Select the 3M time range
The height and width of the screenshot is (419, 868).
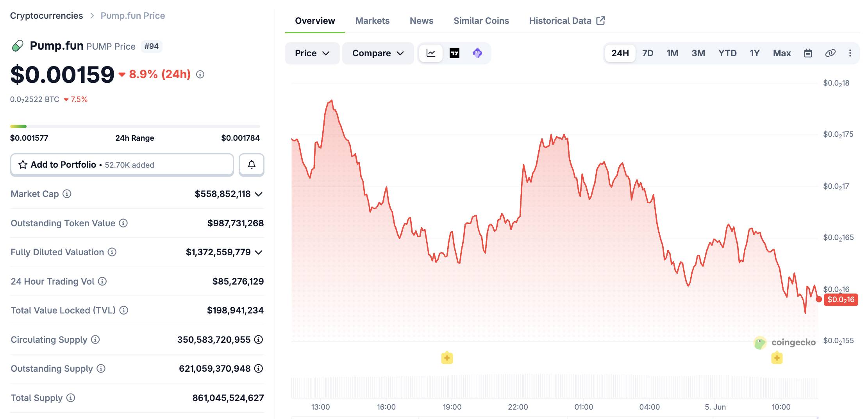[698, 53]
